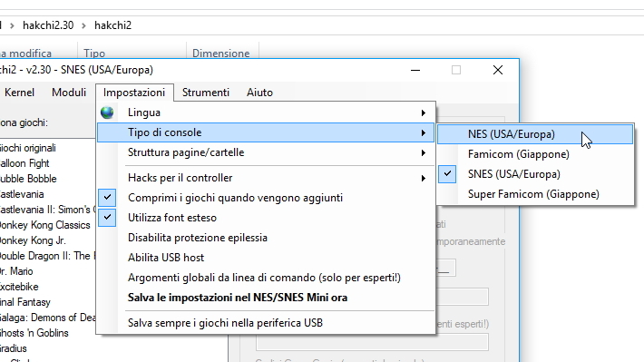
Task: Select Famicom (Giappone) console type
Action: pyautogui.click(x=535, y=154)
